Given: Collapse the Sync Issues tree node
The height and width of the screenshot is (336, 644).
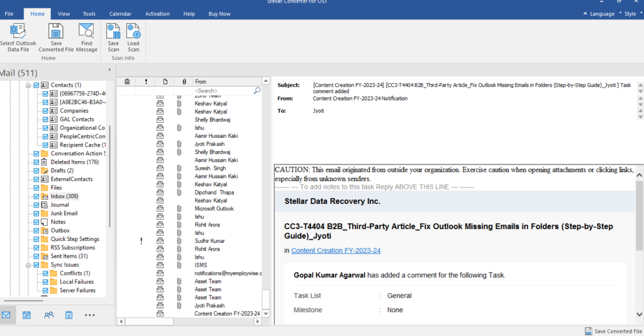Looking at the screenshot, I should click(x=28, y=265).
